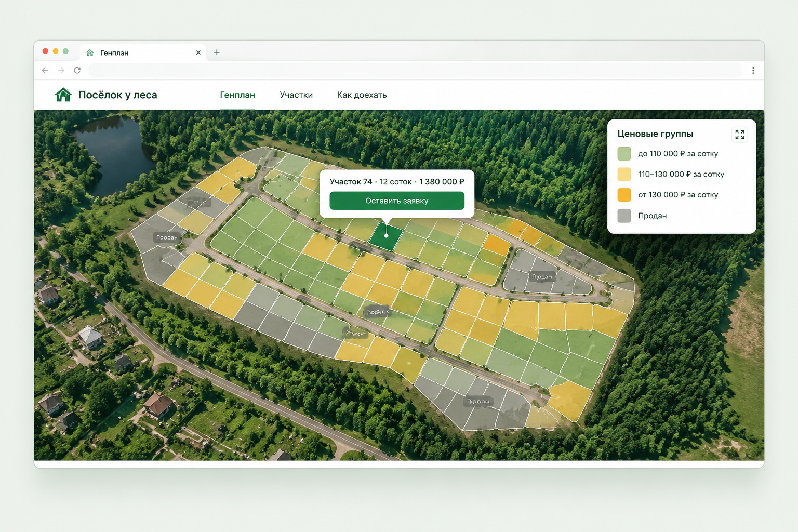
Task: Click the gray Продан legend swatch
Action: point(624,216)
